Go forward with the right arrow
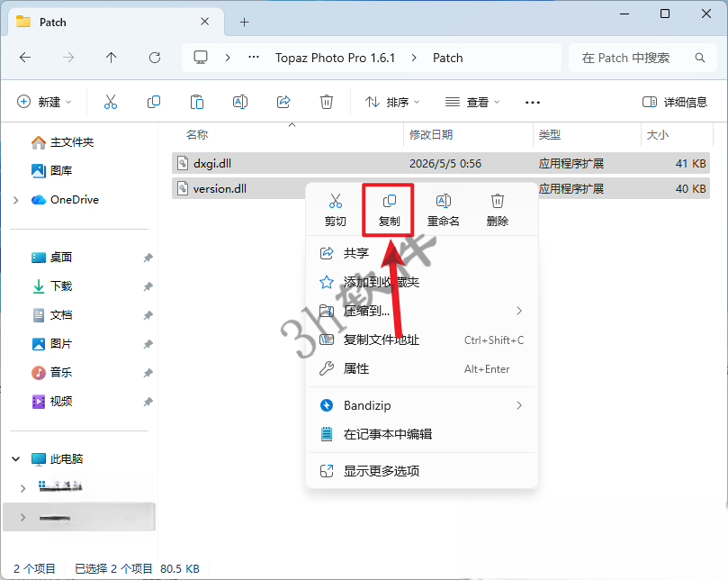Image resolution: width=728 pixels, height=580 pixels. (x=68, y=58)
